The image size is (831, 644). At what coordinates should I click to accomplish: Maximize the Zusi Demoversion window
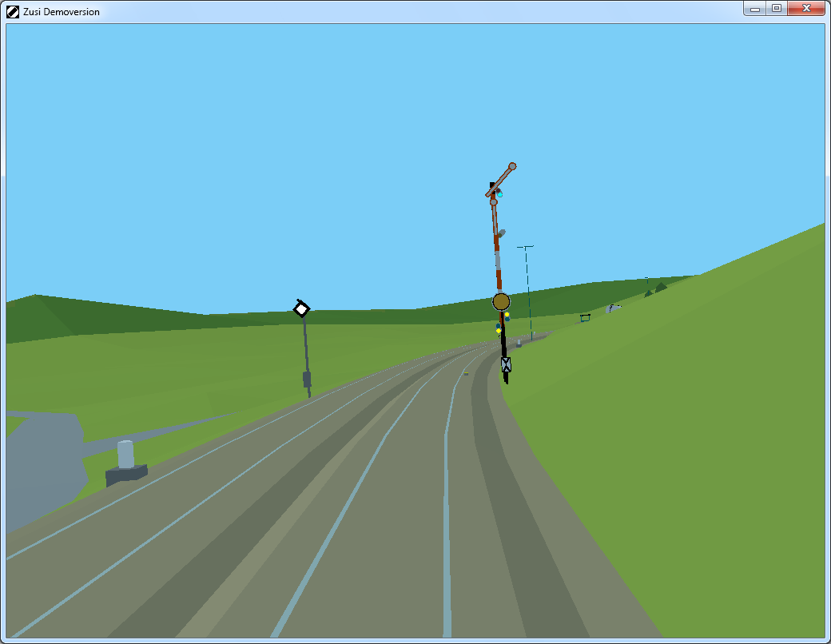point(777,9)
